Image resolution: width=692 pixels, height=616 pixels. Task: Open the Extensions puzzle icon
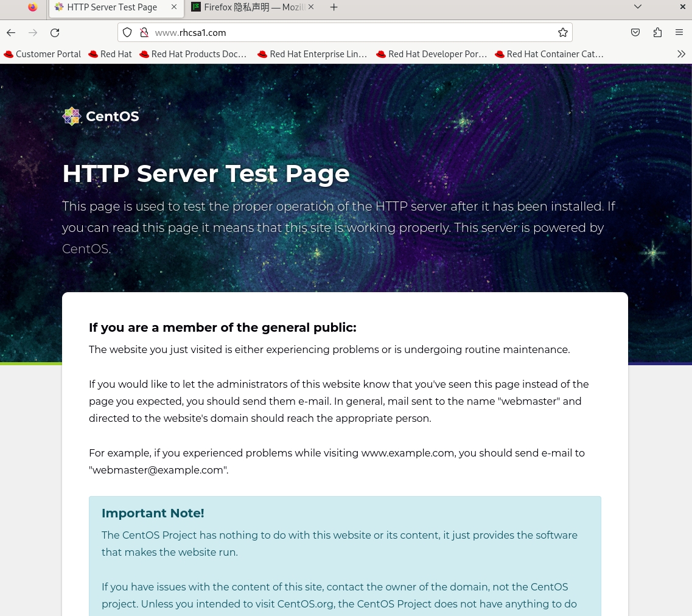tap(657, 32)
